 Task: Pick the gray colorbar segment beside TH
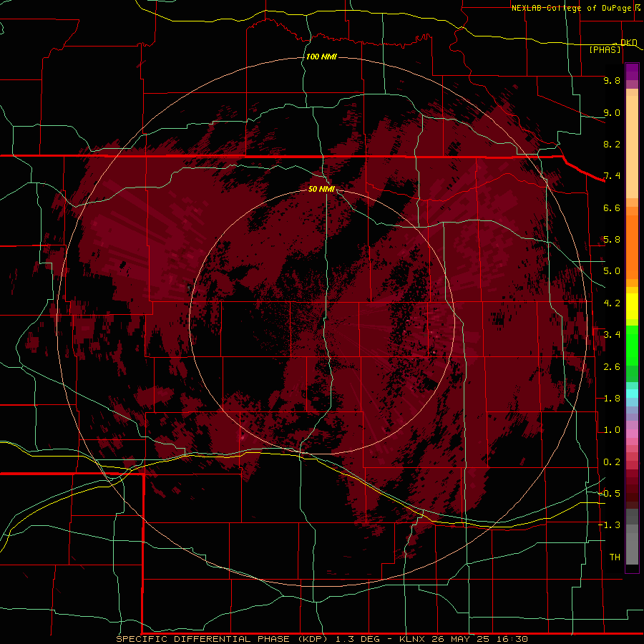coord(632,548)
